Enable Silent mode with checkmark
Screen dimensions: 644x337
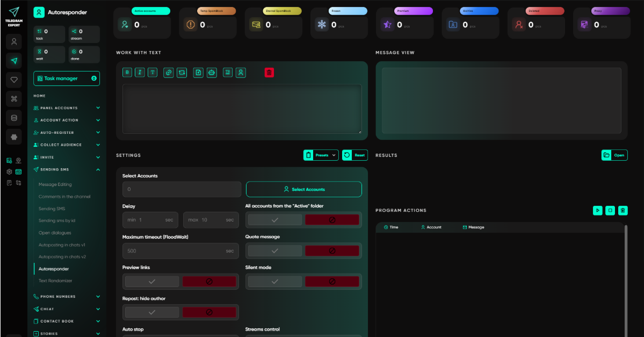pyautogui.click(x=275, y=282)
